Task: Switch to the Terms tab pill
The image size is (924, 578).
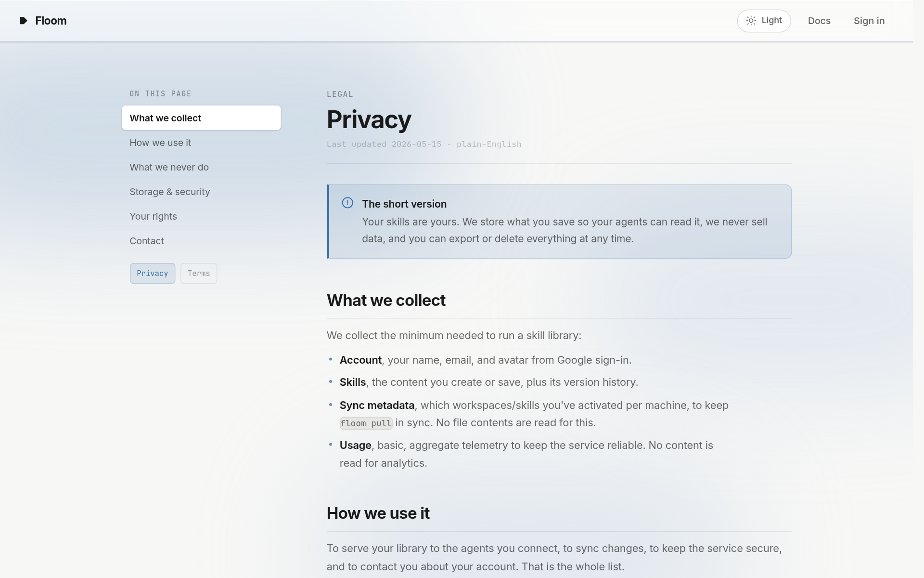Action: (x=199, y=274)
